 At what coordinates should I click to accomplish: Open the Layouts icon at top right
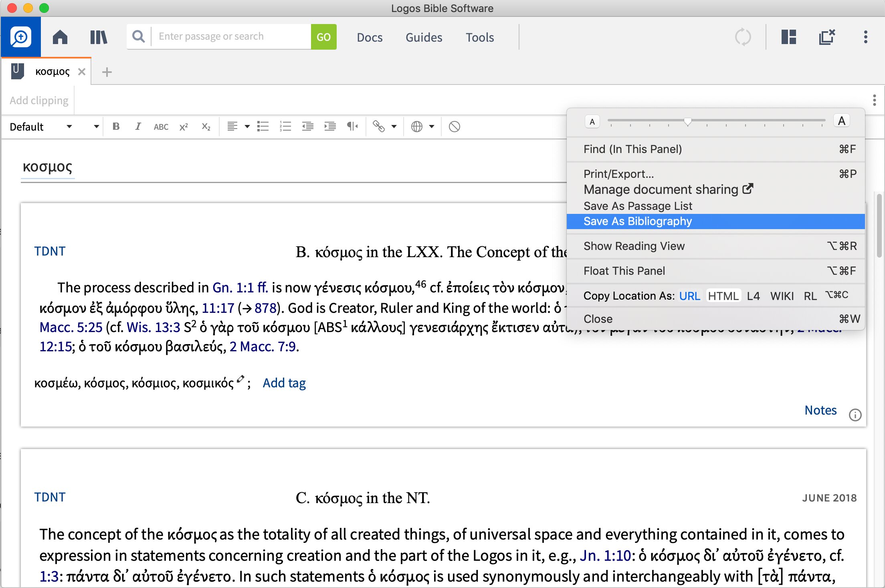(788, 37)
